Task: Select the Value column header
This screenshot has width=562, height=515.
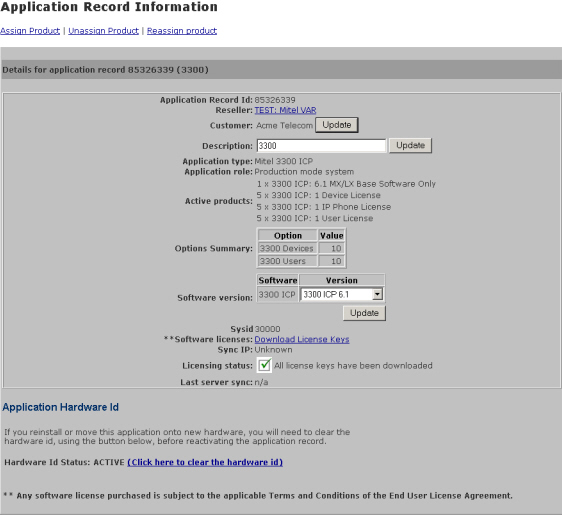Action: [x=332, y=235]
